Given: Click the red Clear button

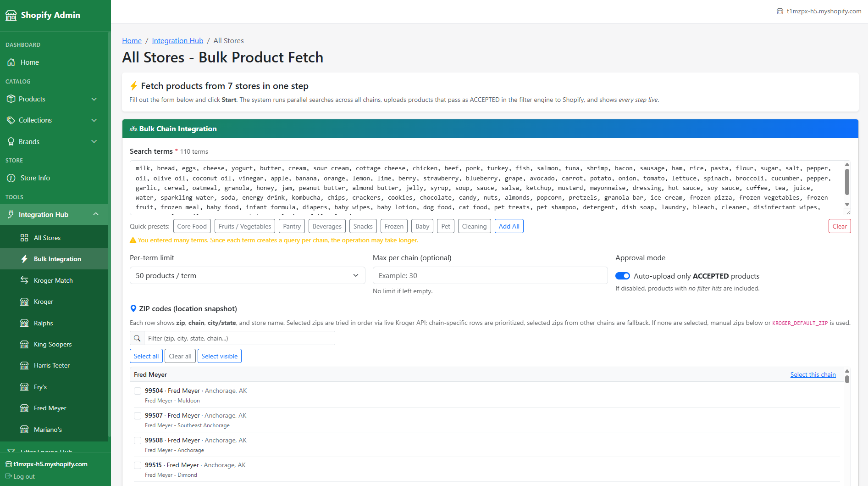Looking at the screenshot, I should tap(840, 226).
